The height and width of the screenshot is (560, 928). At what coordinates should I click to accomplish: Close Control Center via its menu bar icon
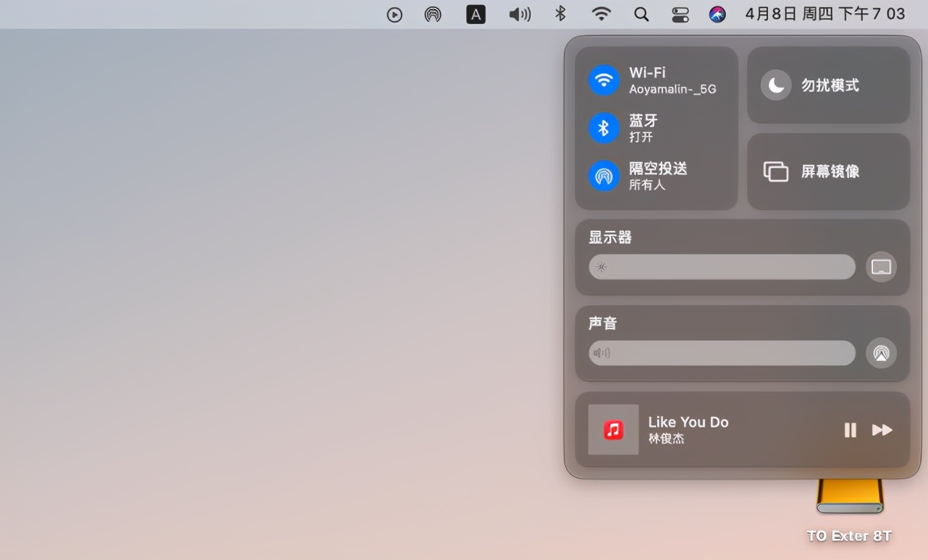680,14
